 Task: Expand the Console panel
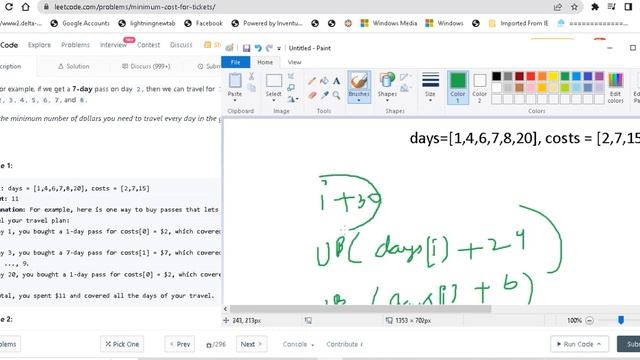(298, 344)
